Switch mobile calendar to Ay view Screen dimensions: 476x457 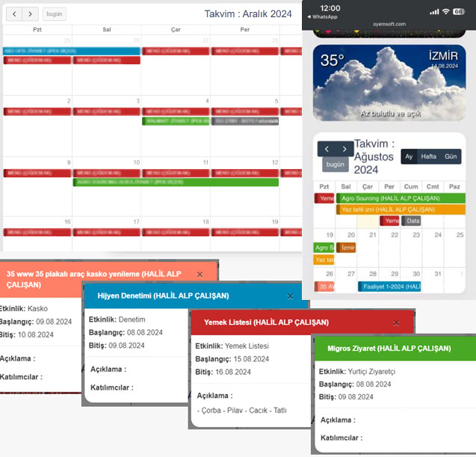click(409, 156)
